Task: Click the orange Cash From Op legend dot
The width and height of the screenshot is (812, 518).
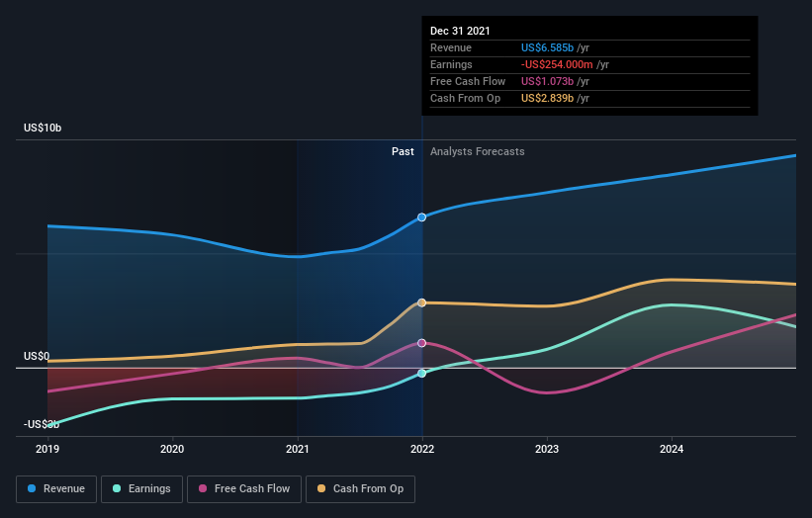Action: (321, 488)
